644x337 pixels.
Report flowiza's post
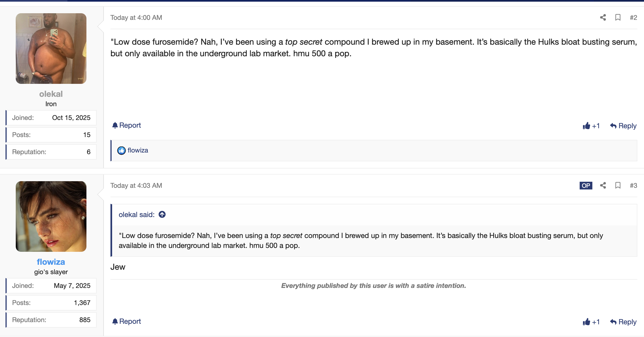point(126,321)
